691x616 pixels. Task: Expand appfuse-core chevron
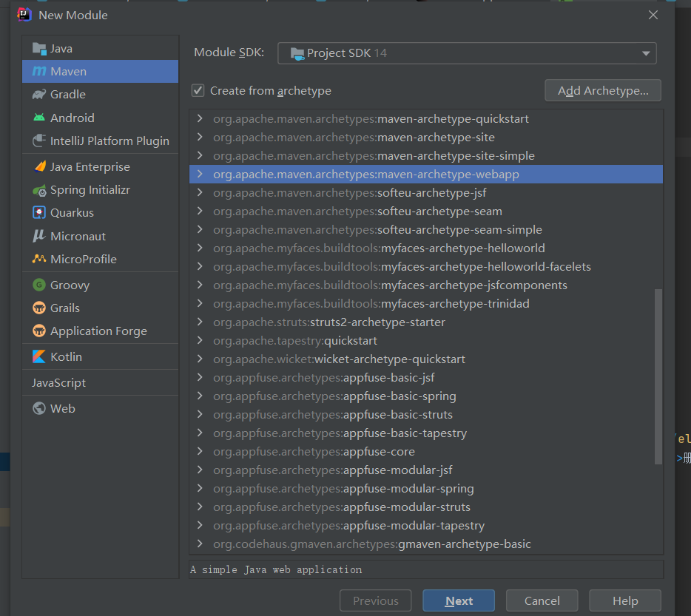pyautogui.click(x=200, y=452)
